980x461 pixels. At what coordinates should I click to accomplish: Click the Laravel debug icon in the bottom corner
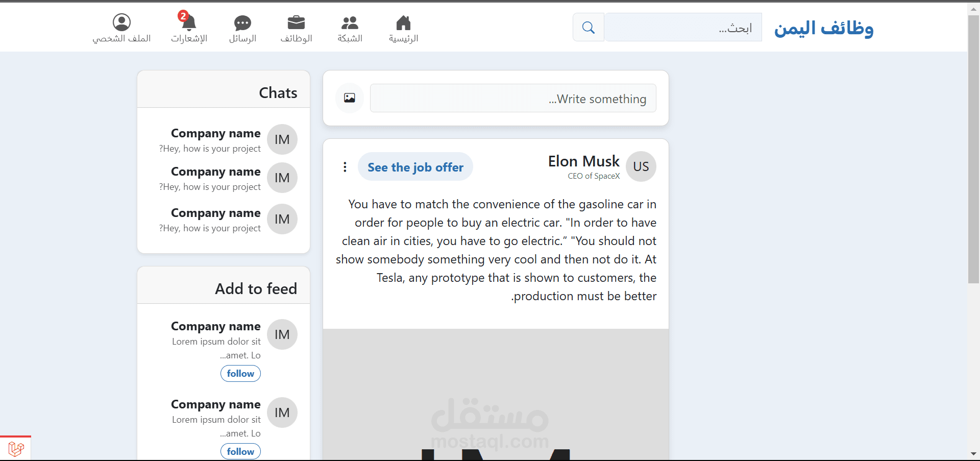point(16,449)
